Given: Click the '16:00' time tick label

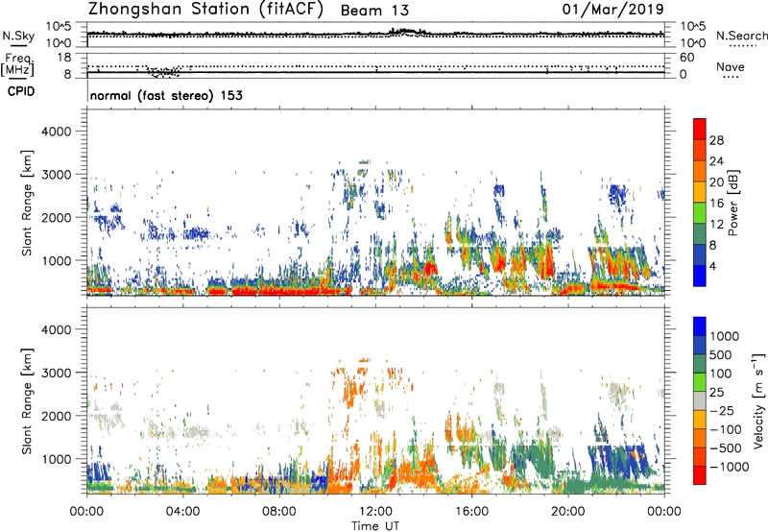Looking at the screenshot, I should point(471,512).
